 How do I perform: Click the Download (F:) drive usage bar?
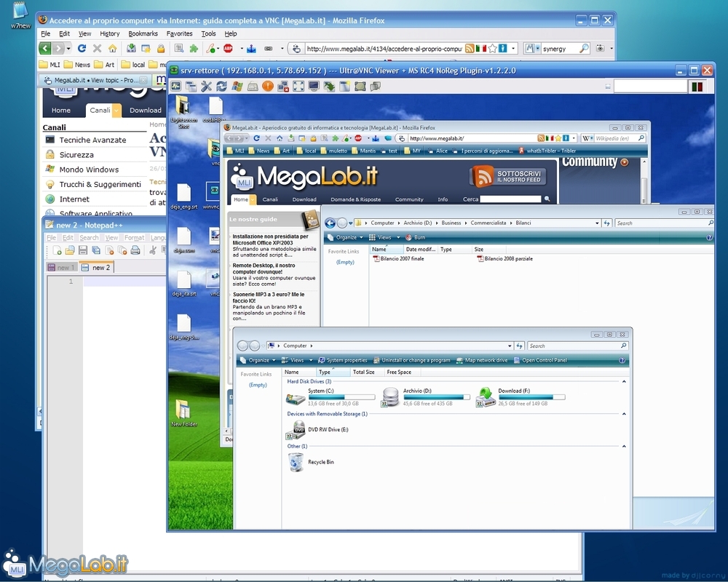531,397
